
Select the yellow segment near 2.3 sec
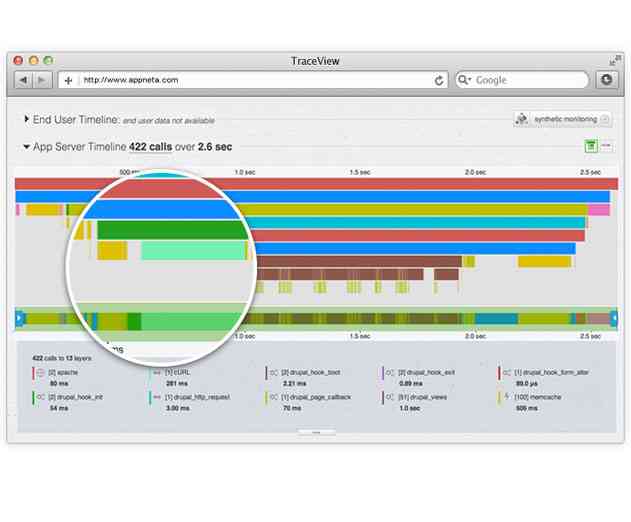(x=545, y=262)
